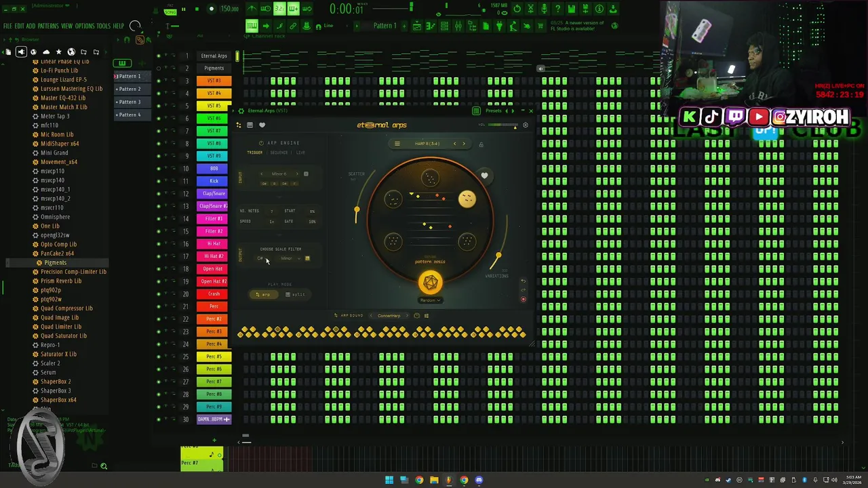
Task: Click the red record icon in Eternal Arps
Action: click(x=524, y=299)
